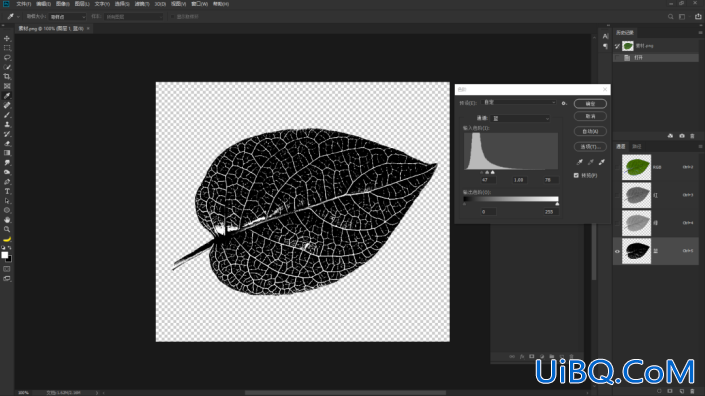Screen dimensions: 705x396
Task: Confirm Levels with the OK button
Action: (590, 104)
